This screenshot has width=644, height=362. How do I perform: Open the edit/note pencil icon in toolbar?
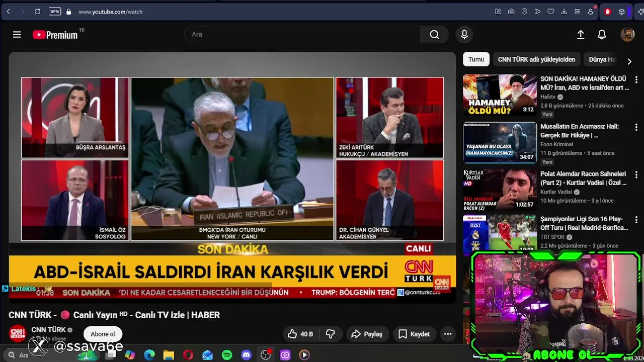coord(498,12)
